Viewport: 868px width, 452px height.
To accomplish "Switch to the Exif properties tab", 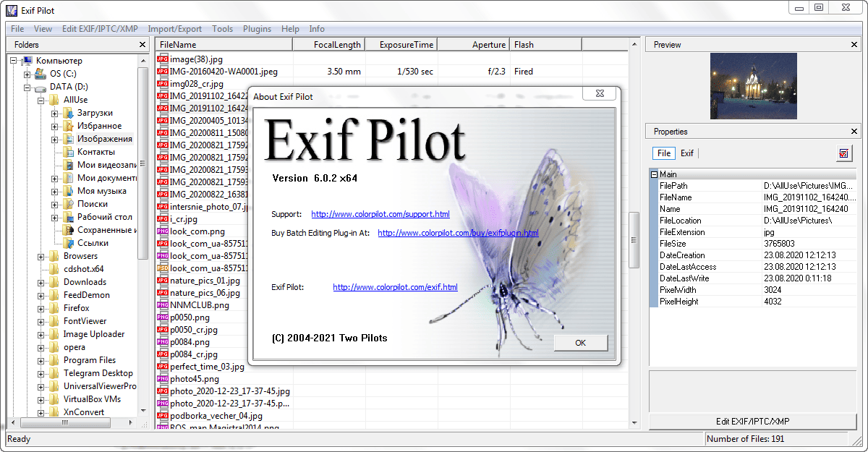I will [x=687, y=153].
